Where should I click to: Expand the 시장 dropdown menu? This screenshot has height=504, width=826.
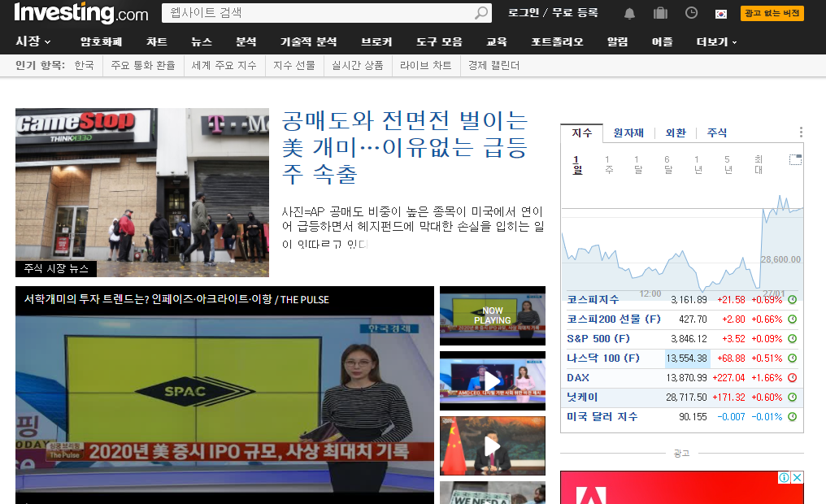click(33, 41)
